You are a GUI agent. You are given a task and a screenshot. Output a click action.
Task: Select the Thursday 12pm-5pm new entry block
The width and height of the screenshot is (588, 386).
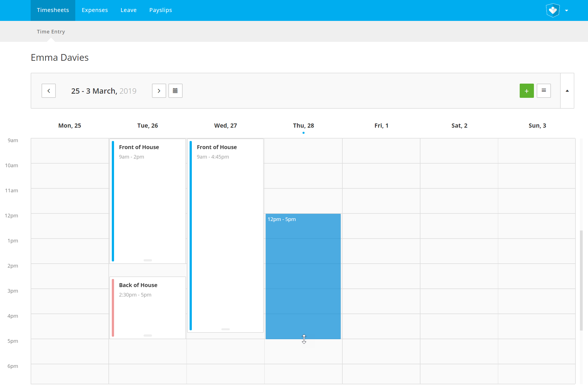click(x=303, y=276)
